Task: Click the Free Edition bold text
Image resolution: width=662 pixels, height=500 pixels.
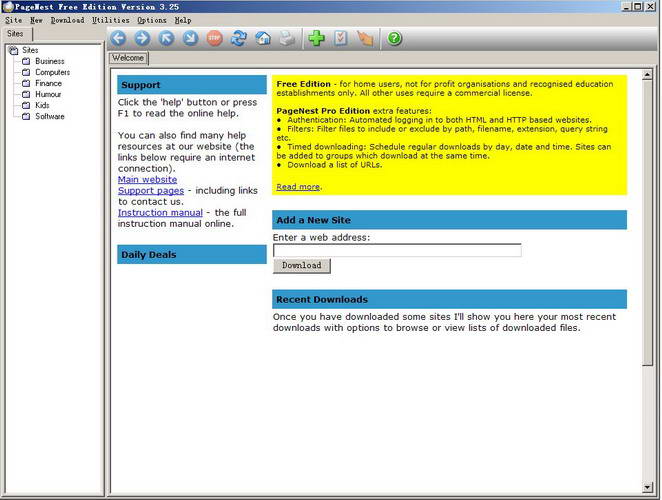Action: click(x=304, y=84)
